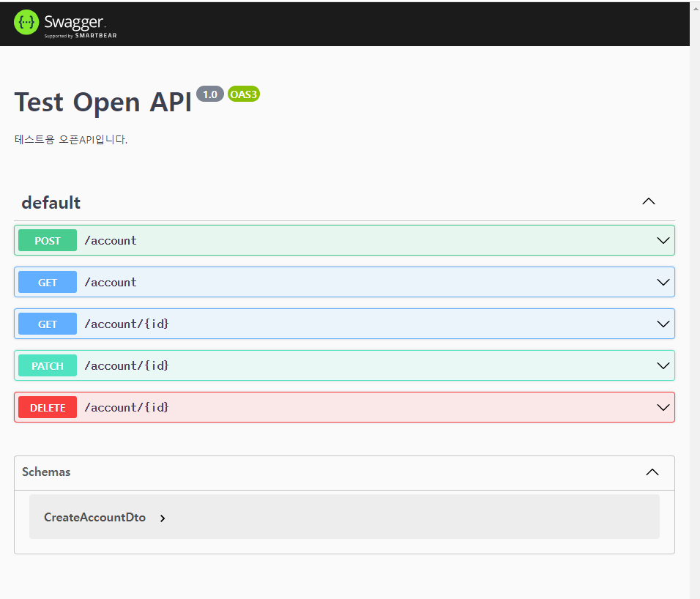
Task: Click the OAS3 specification badge
Action: point(243,94)
